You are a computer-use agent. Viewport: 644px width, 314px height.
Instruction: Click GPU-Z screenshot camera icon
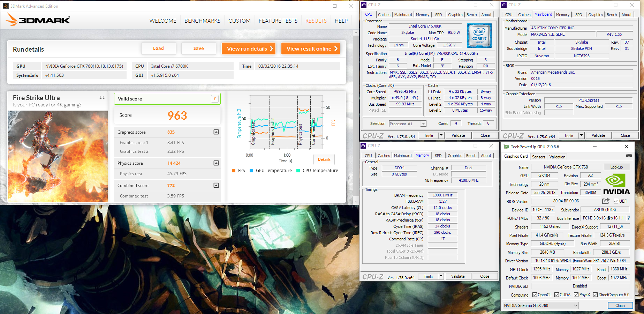pyautogui.click(x=629, y=156)
